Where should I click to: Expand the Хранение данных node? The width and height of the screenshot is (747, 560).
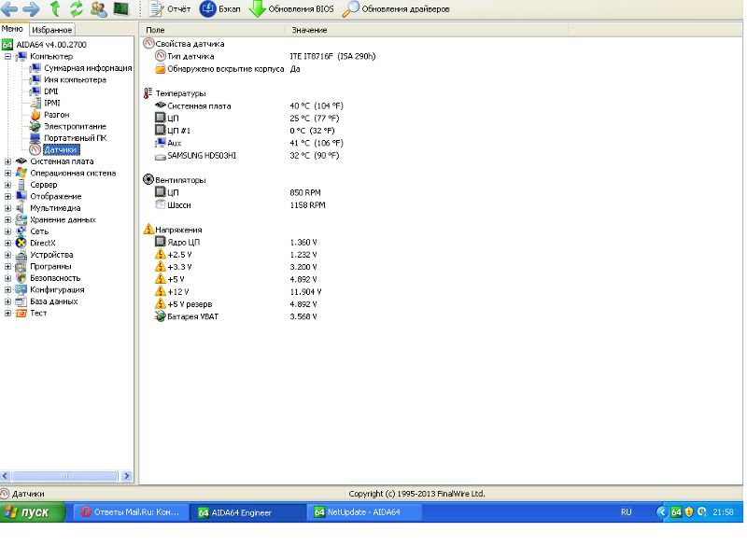tap(7, 220)
